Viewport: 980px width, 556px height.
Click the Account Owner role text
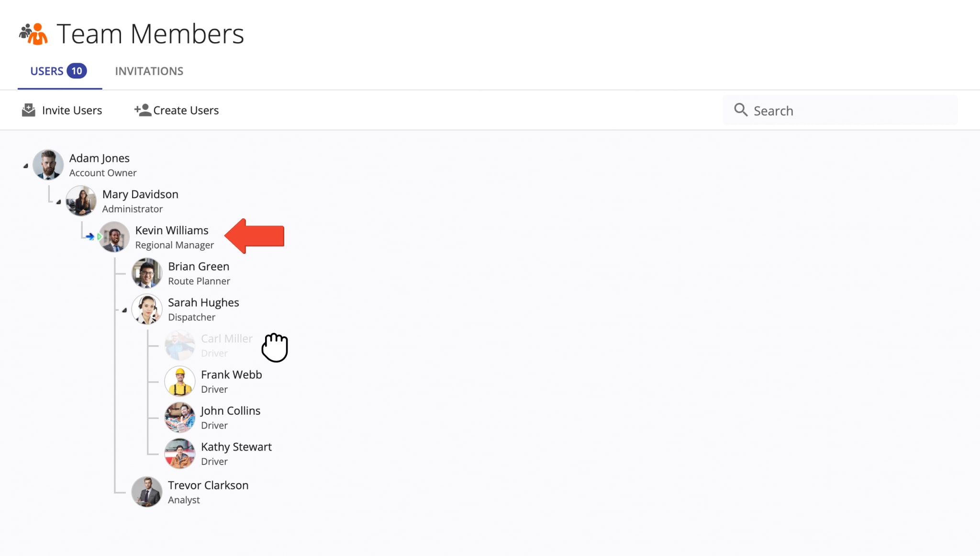point(103,173)
